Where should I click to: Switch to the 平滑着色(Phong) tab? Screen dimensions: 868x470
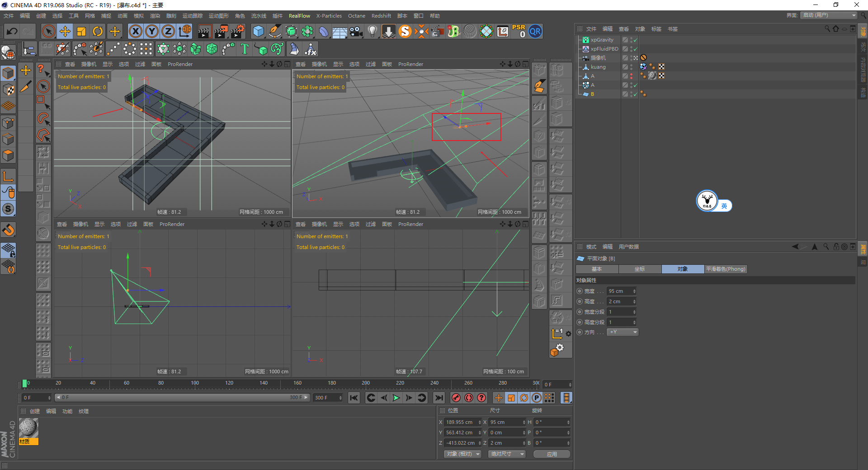(726, 269)
